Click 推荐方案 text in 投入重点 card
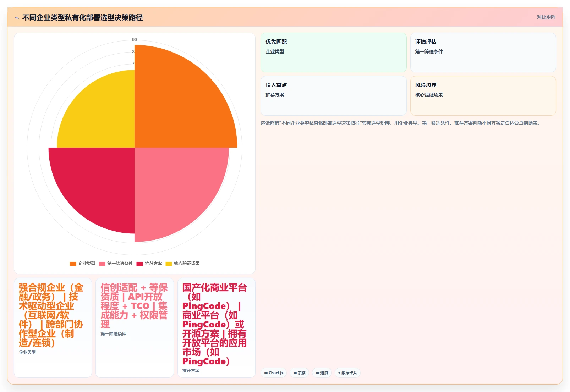 point(275,95)
